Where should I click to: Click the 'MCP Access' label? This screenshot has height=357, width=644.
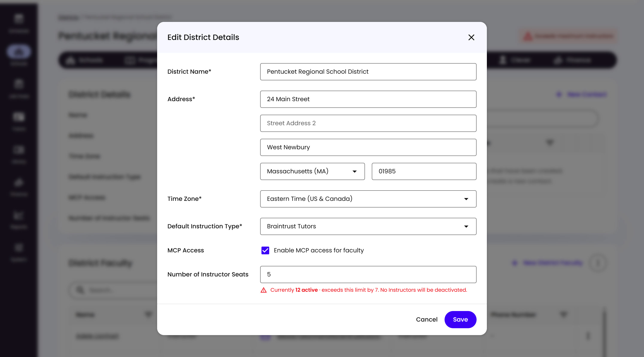[185, 250]
